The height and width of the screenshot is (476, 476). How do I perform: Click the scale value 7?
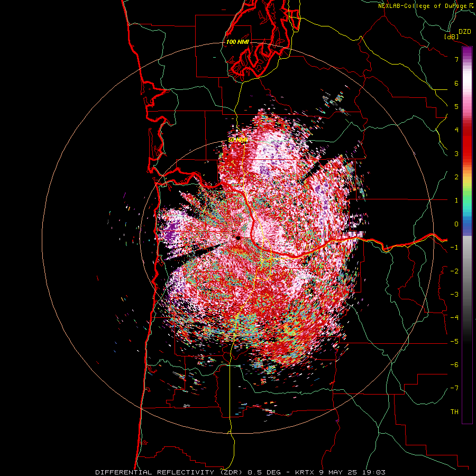point(456,59)
